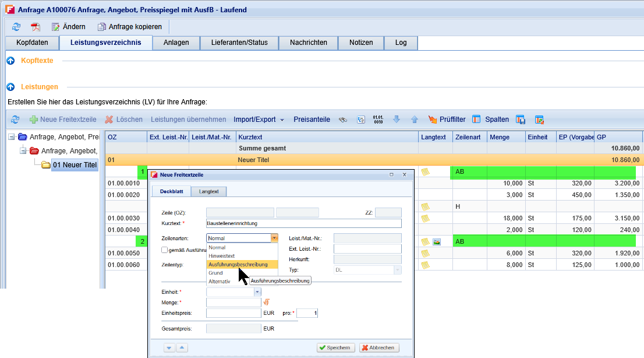Viewport: 644px width, 358px height.
Task: Click the refresh icon beside the PDF icon
Action: coord(16,27)
